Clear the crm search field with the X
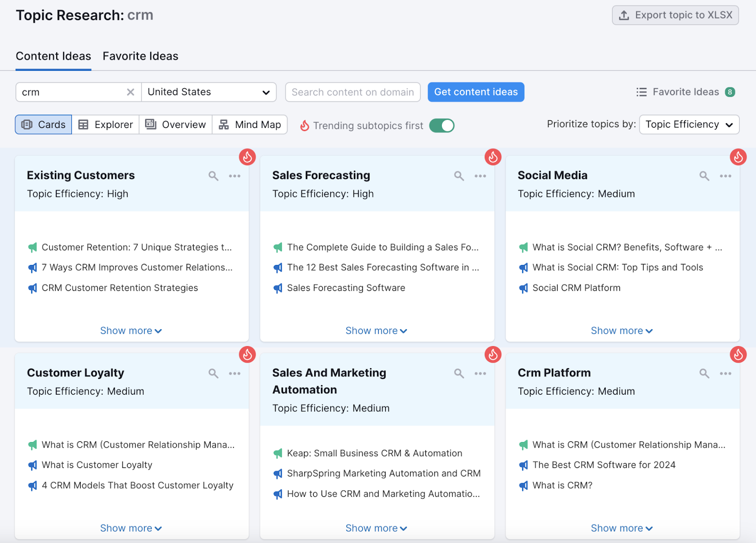 click(130, 92)
